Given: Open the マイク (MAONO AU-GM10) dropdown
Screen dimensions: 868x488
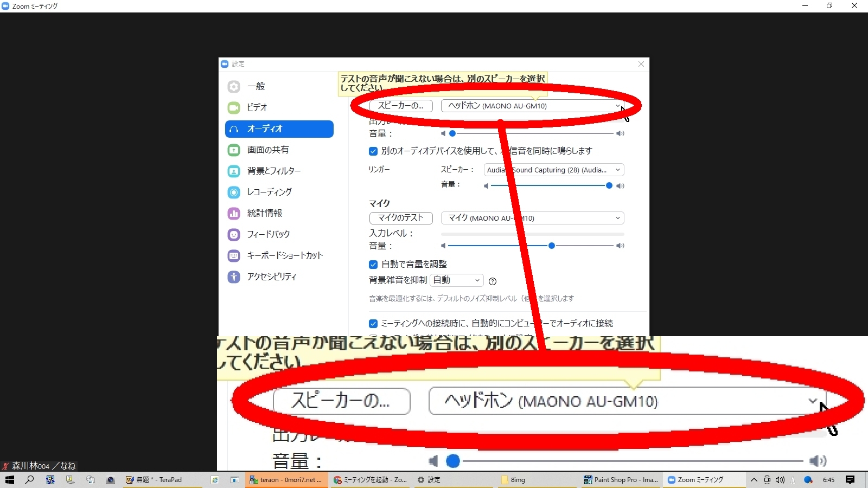Looking at the screenshot, I should (533, 218).
